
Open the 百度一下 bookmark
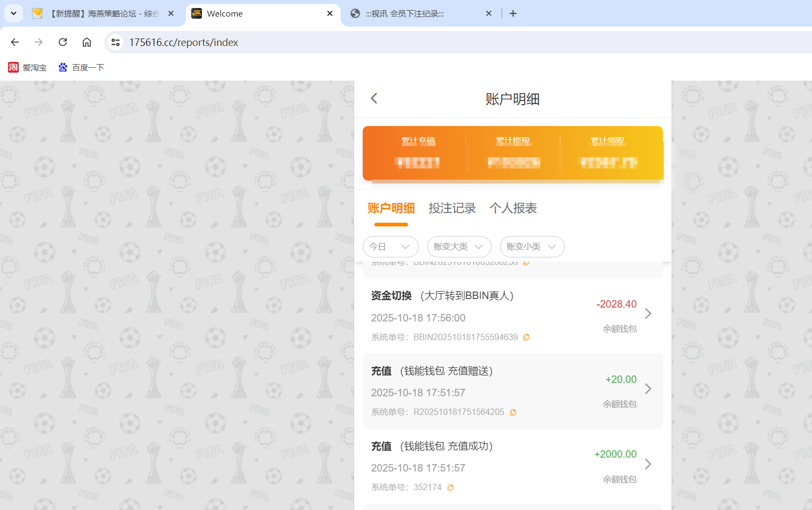pos(81,67)
